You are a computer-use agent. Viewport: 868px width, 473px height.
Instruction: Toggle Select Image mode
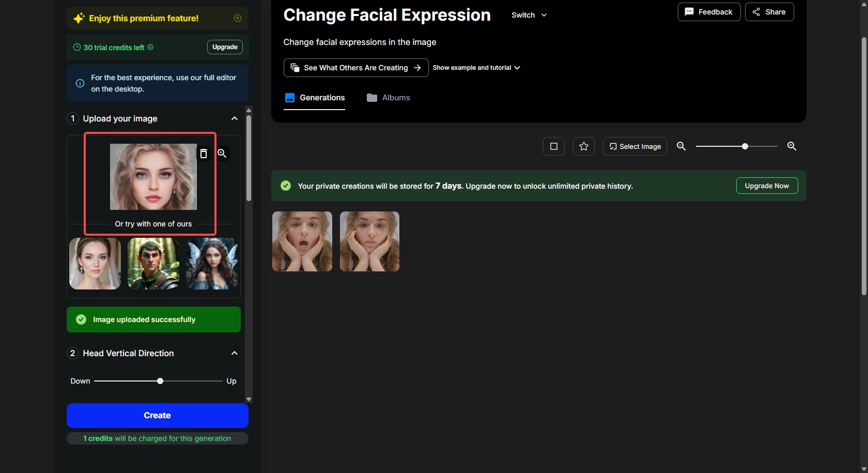click(635, 146)
